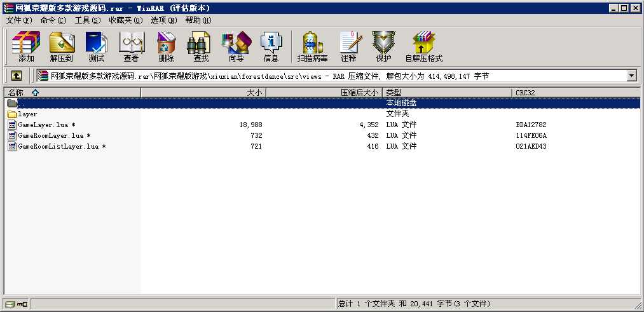The height and width of the screenshot is (312, 644).
Task: Click the 文件夹 type cell
Action: click(397, 114)
